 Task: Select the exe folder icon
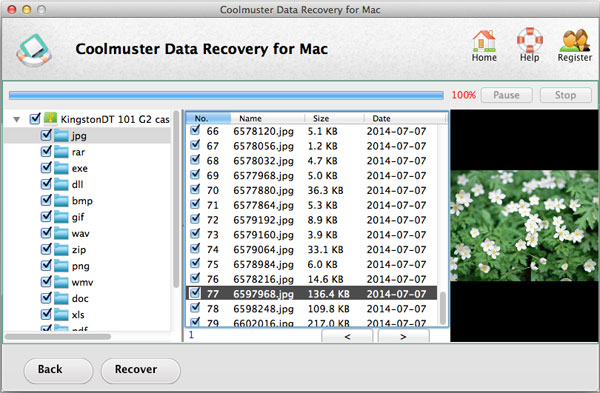61,168
